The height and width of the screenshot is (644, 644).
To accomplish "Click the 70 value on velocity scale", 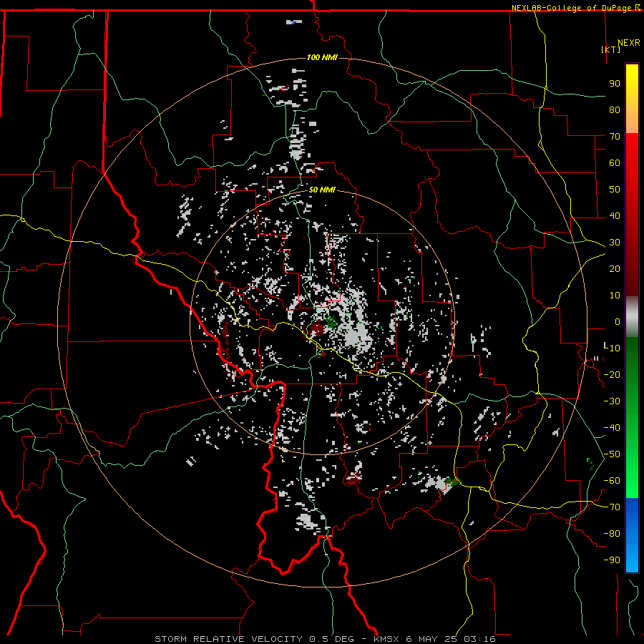I will pyautogui.click(x=615, y=137).
